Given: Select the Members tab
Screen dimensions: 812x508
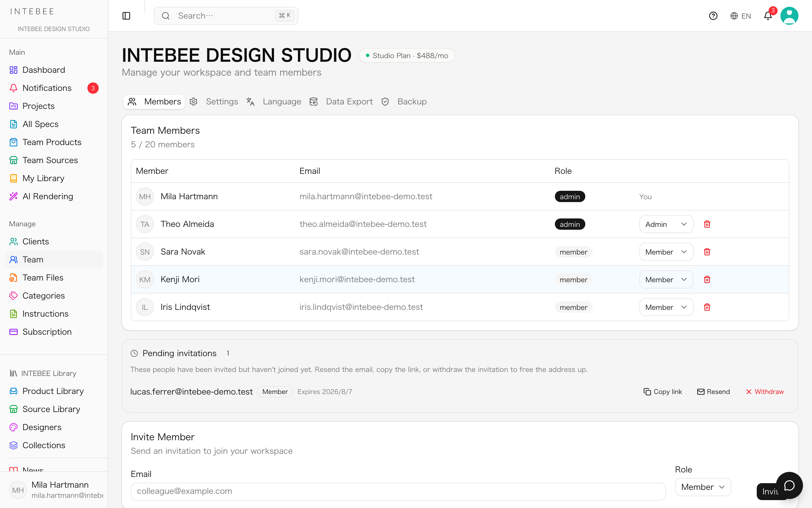Looking at the screenshot, I should pos(154,102).
